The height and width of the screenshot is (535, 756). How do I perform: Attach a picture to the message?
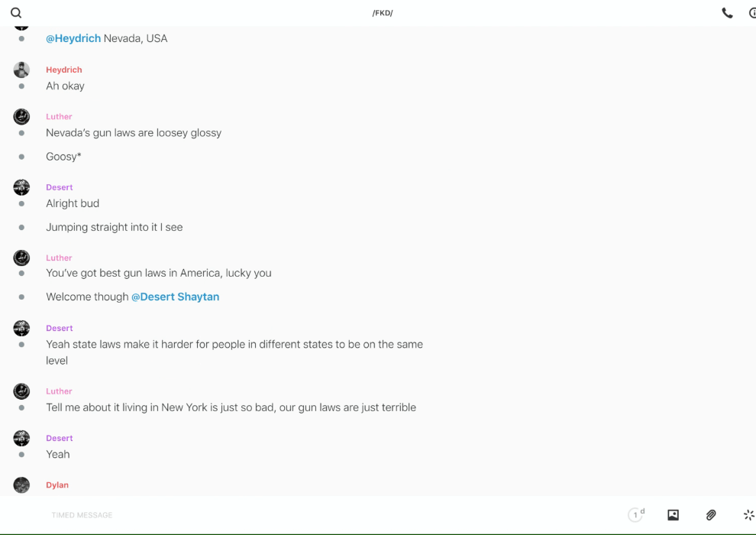[x=673, y=515]
